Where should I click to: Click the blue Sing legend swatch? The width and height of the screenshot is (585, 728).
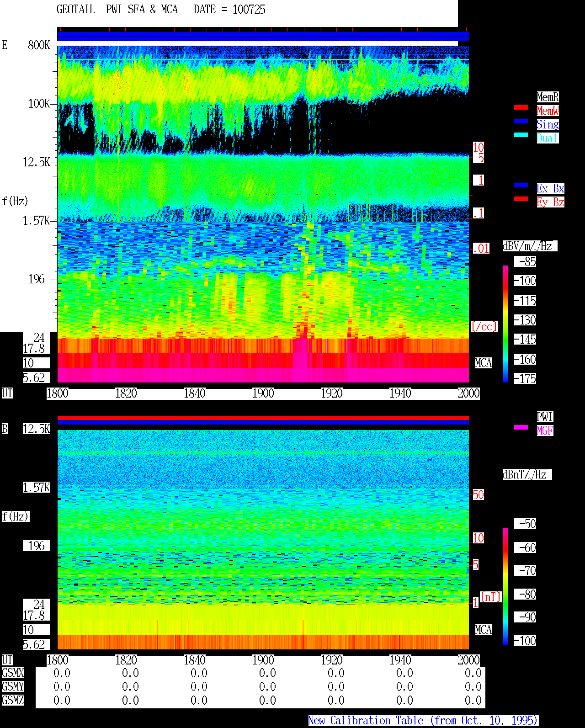click(x=521, y=121)
